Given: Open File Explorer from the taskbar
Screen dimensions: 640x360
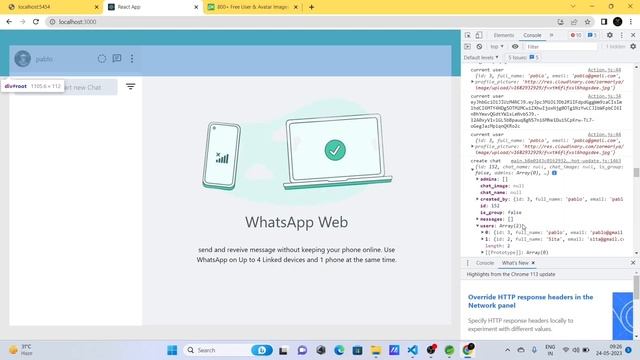Looking at the screenshot, I should (x=376, y=350).
